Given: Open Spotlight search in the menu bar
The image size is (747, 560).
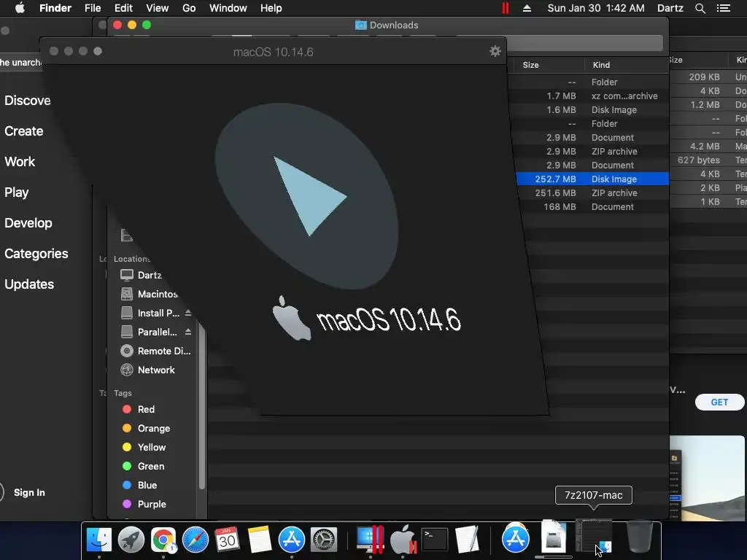Looking at the screenshot, I should click(700, 8).
